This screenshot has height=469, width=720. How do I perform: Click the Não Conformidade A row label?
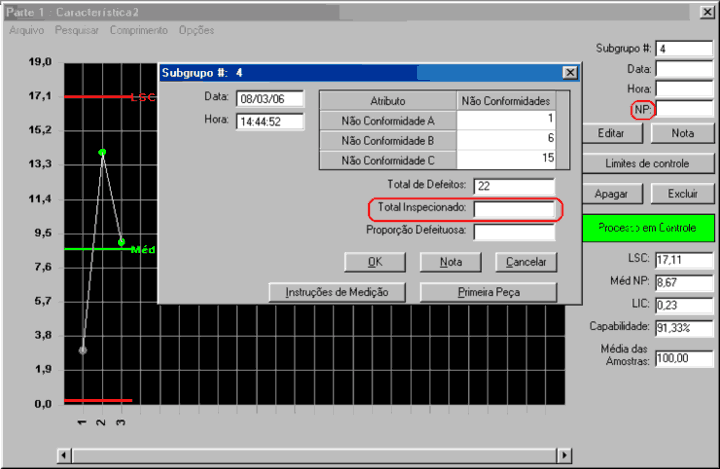click(388, 121)
